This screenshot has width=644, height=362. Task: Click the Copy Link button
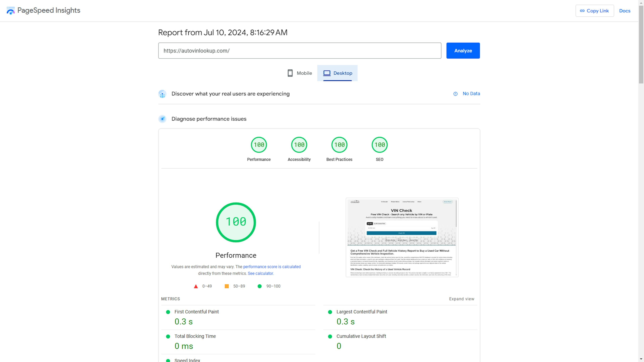[595, 11]
